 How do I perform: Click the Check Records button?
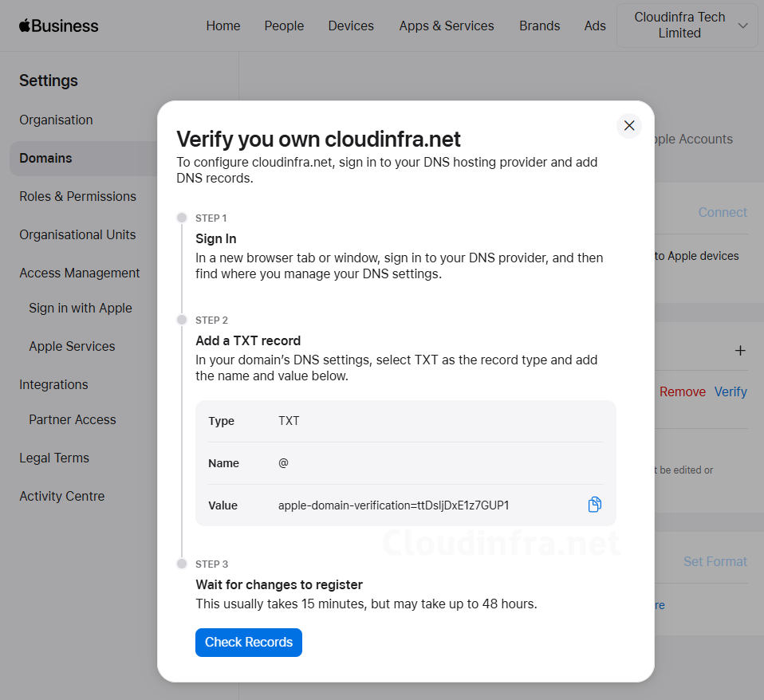249,642
